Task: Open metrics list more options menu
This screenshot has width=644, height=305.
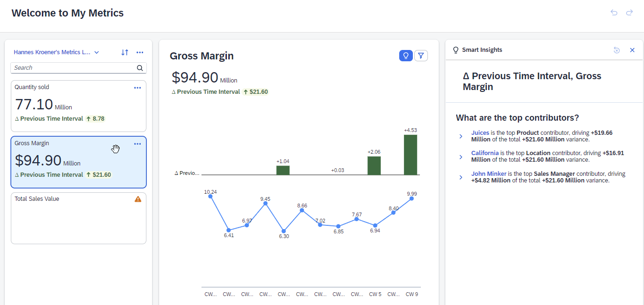Action: click(140, 52)
